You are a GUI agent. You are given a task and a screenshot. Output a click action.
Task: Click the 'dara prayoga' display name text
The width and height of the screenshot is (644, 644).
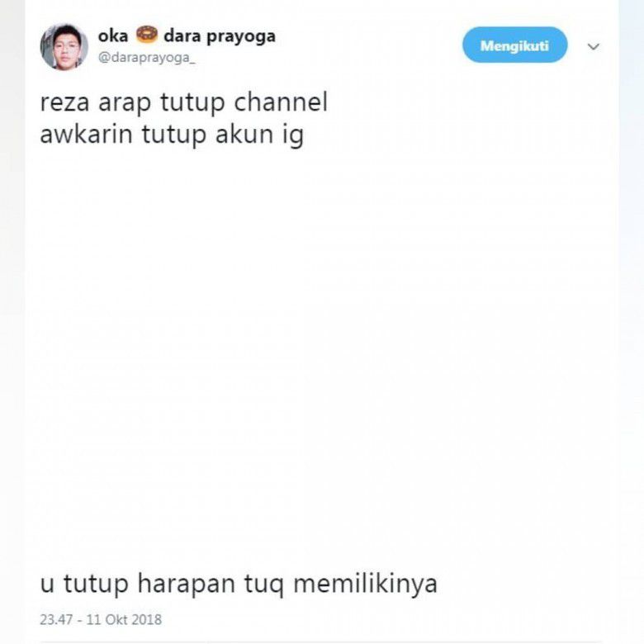click(220, 37)
